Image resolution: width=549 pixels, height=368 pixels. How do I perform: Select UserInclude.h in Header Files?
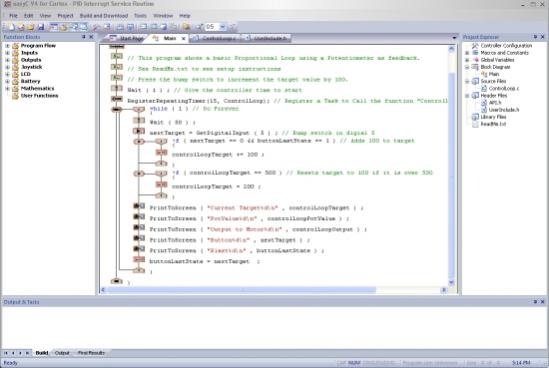pyautogui.click(x=504, y=110)
